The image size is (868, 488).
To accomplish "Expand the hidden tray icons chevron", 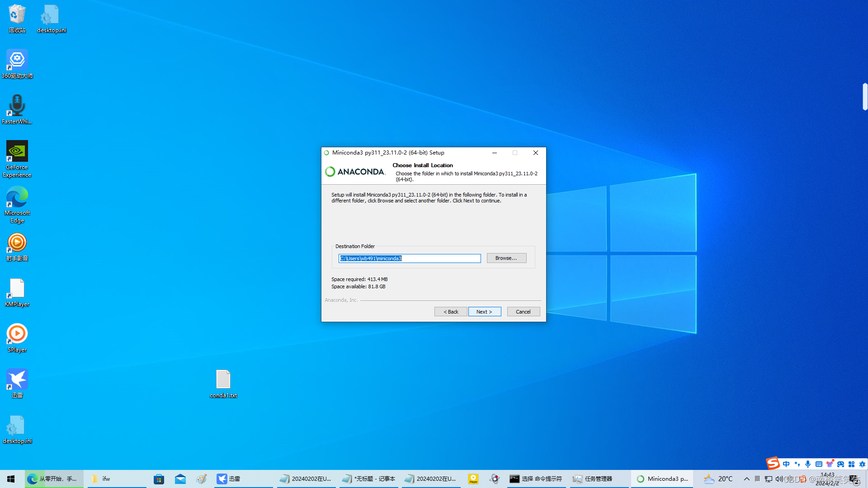I will [x=746, y=479].
